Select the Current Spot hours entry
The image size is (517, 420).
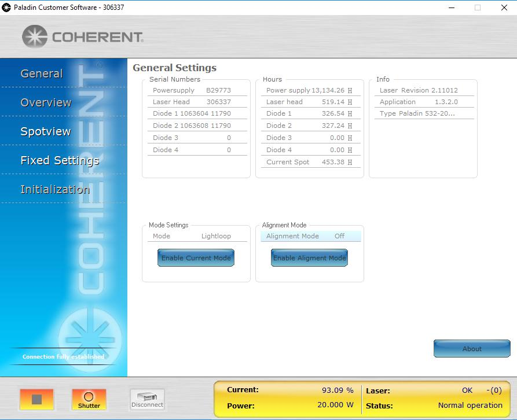(x=309, y=162)
